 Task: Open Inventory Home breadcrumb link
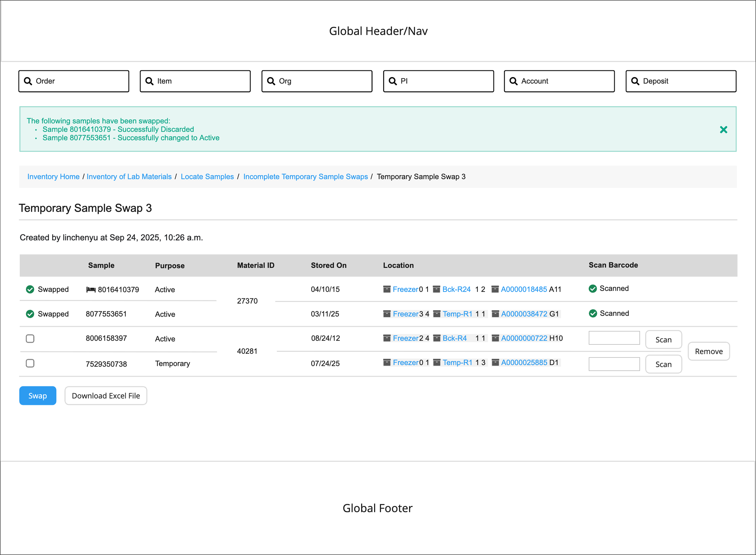point(53,177)
